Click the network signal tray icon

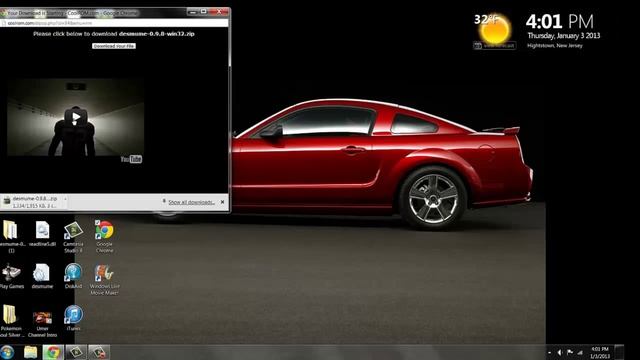coord(580,352)
